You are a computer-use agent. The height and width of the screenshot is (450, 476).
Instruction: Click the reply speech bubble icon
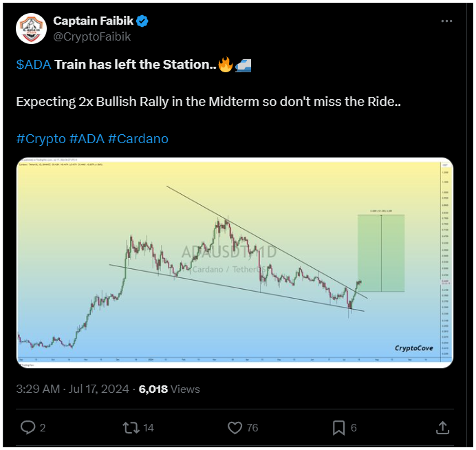[28, 427]
